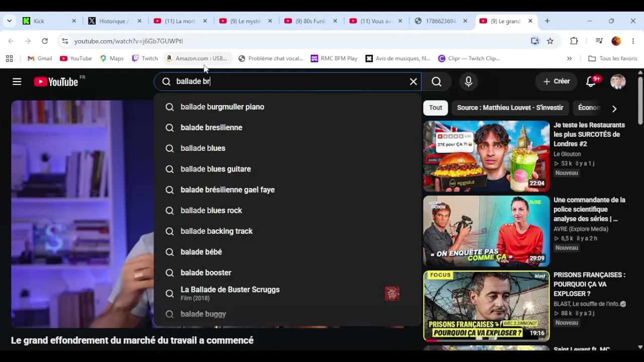Screen dimensions: 644x362
Task: Choose suggestion ballade blues guitare
Action: click(287, 169)
